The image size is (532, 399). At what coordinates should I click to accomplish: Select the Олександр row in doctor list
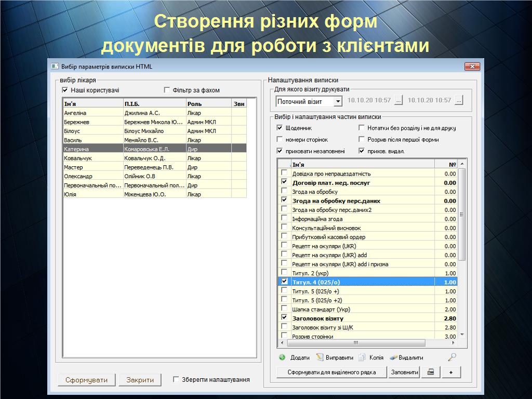pos(92,176)
